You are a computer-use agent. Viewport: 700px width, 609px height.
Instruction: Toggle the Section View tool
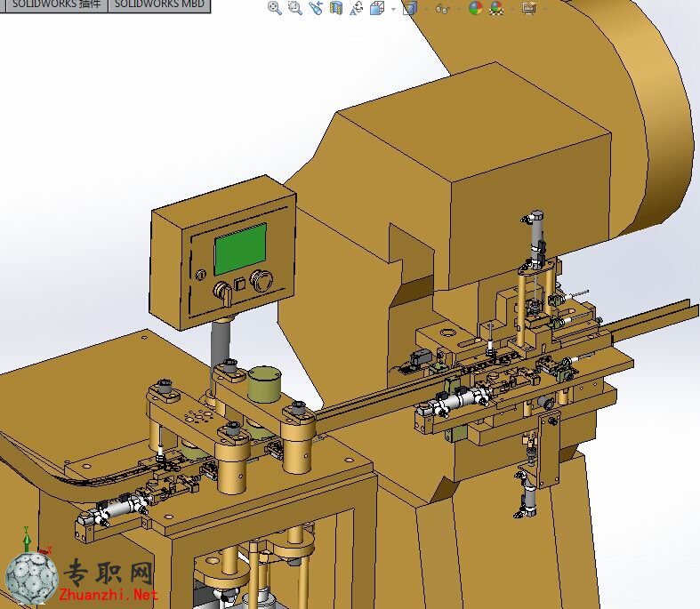(335, 8)
